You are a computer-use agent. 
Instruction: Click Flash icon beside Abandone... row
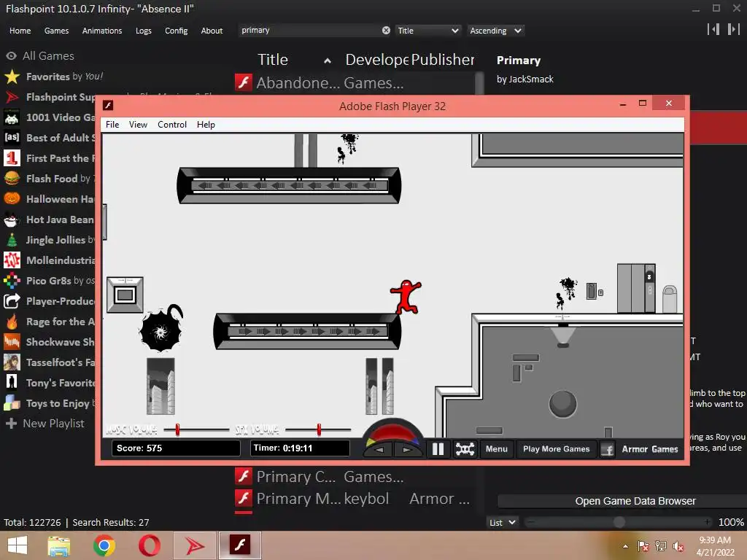point(244,82)
